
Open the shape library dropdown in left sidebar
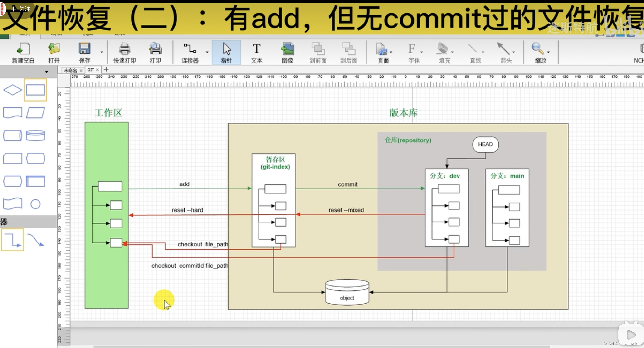tap(47, 72)
